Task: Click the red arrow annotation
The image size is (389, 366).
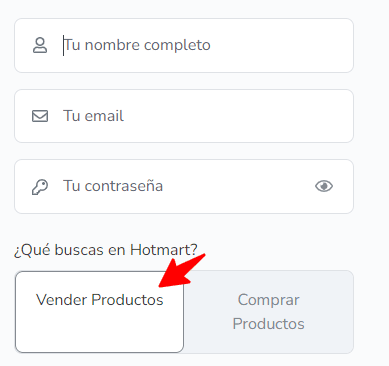Action: [x=182, y=270]
